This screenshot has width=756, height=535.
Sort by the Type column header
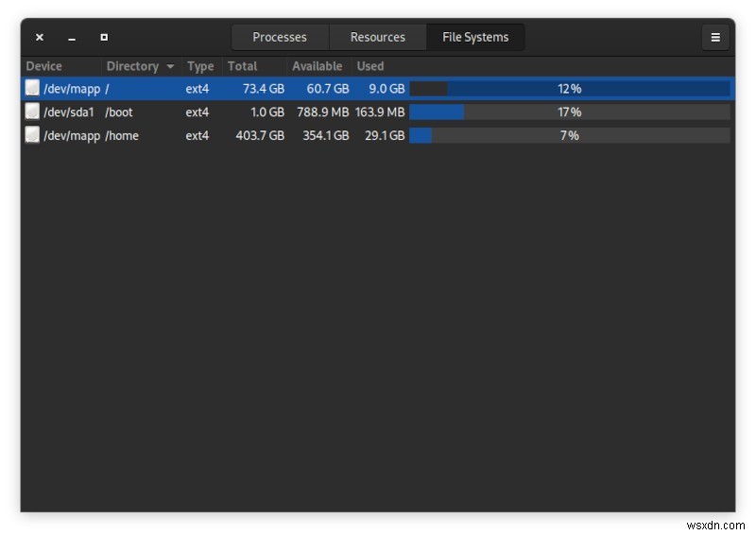pyautogui.click(x=200, y=66)
